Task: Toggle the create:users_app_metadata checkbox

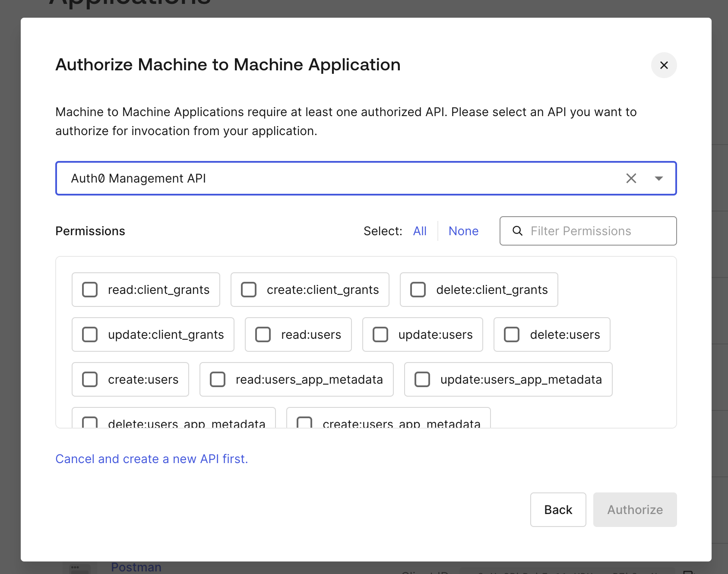Action: pos(304,423)
